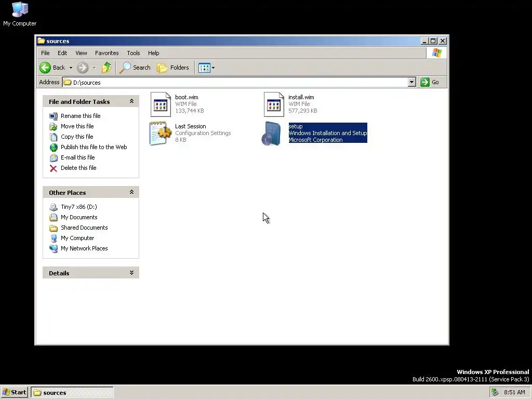The image size is (532, 399).
Task: Click Delete this file
Action: point(78,168)
